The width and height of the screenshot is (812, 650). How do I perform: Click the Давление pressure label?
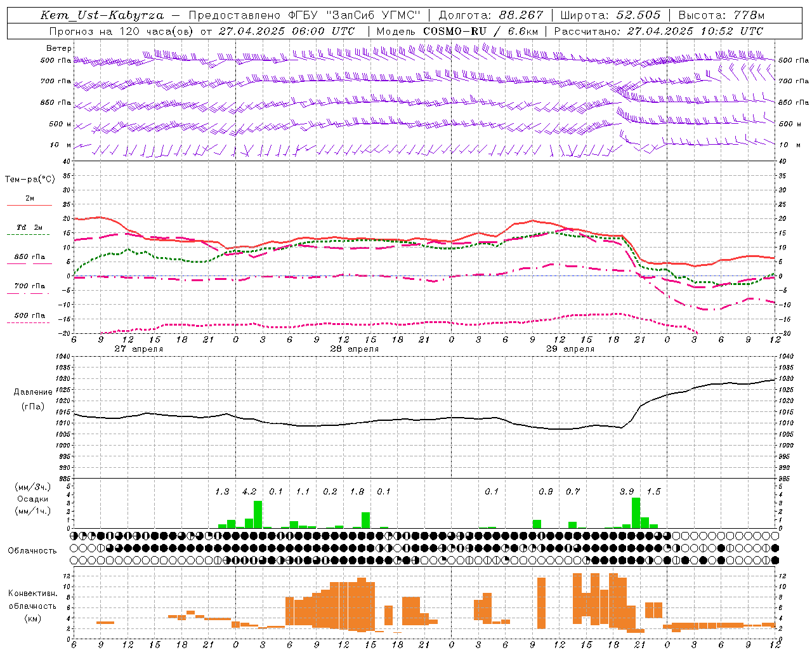click(x=33, y=392)
